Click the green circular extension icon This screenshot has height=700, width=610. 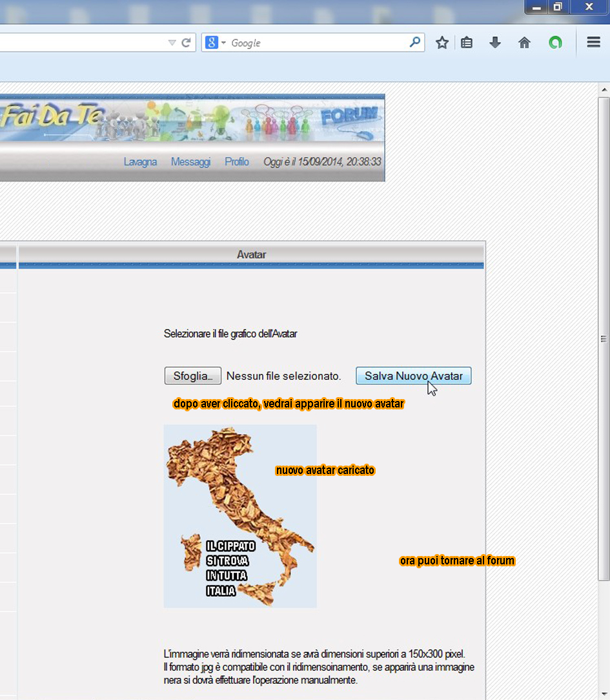tap(555, 43)
